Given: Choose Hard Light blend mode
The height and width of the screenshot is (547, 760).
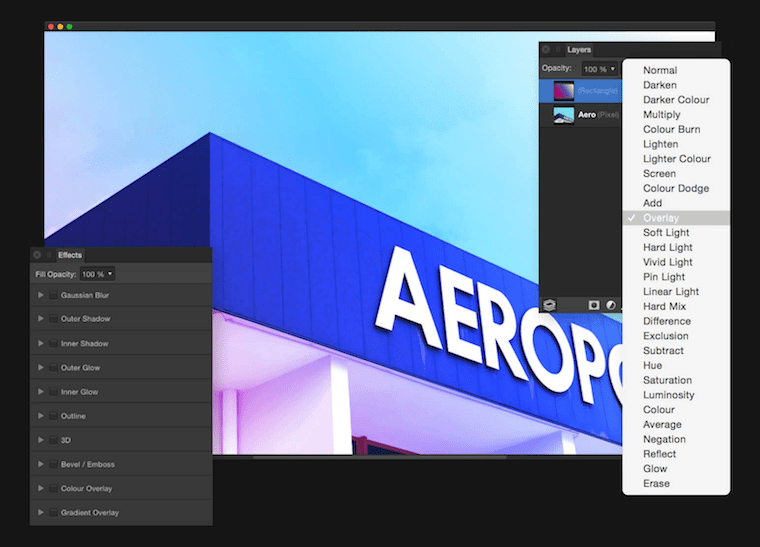Looking at the screenshot, I should [x=676, y=248].
